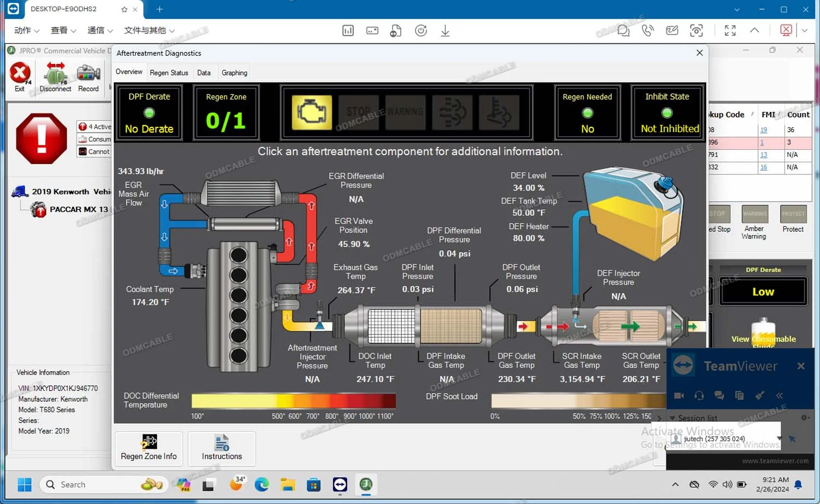The image size is (820, 504).
Task: Click the DOC Differential Temperature gradient bar
Action: coord(294,401)
